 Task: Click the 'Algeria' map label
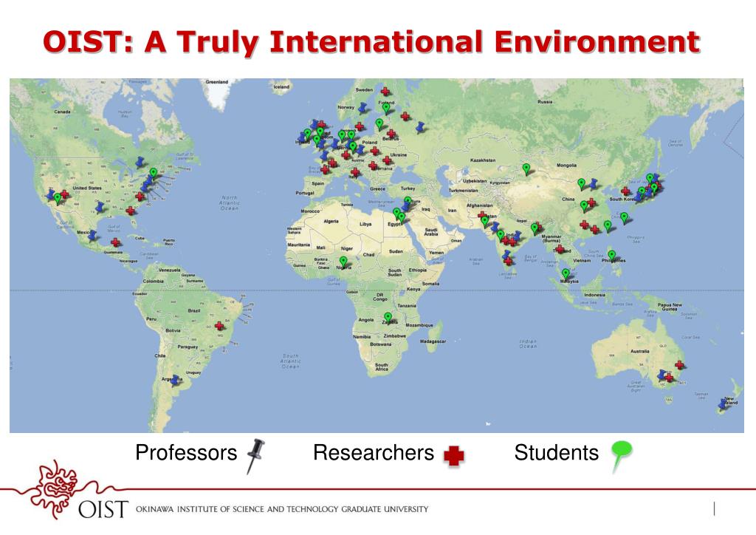[x=331, y=221]
